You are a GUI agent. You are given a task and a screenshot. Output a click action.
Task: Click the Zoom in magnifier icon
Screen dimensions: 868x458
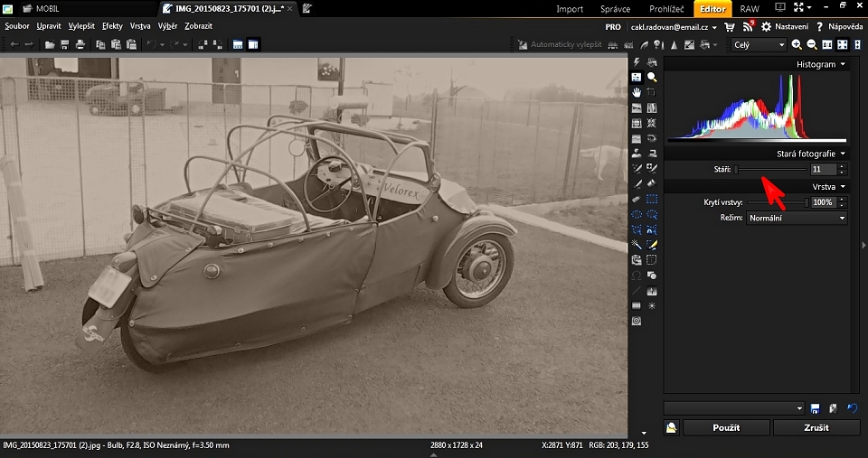797,44
